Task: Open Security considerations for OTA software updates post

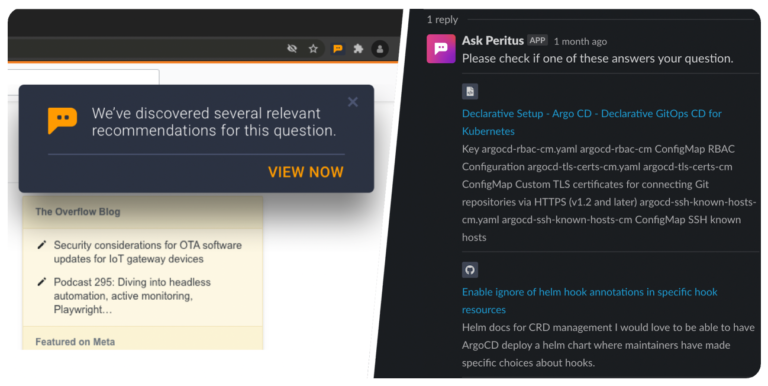Action: tap(147, 252)
